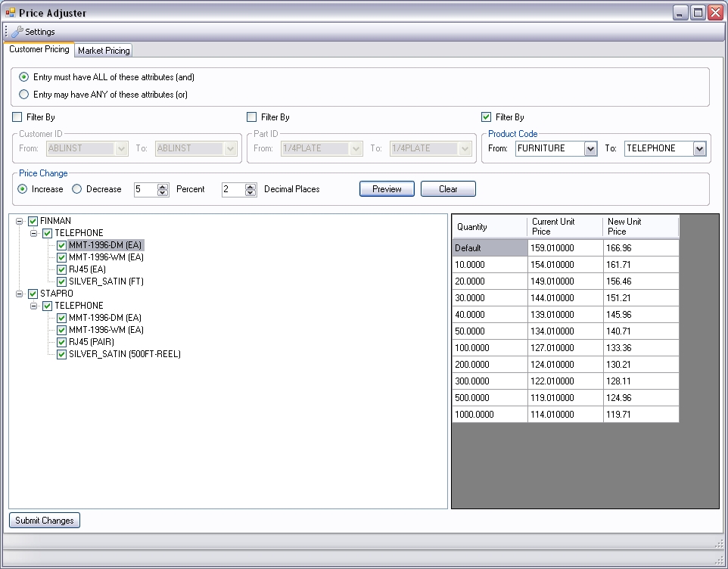
Task: Open the Product Code From dropdown
Action: click(x=591, y=149)
